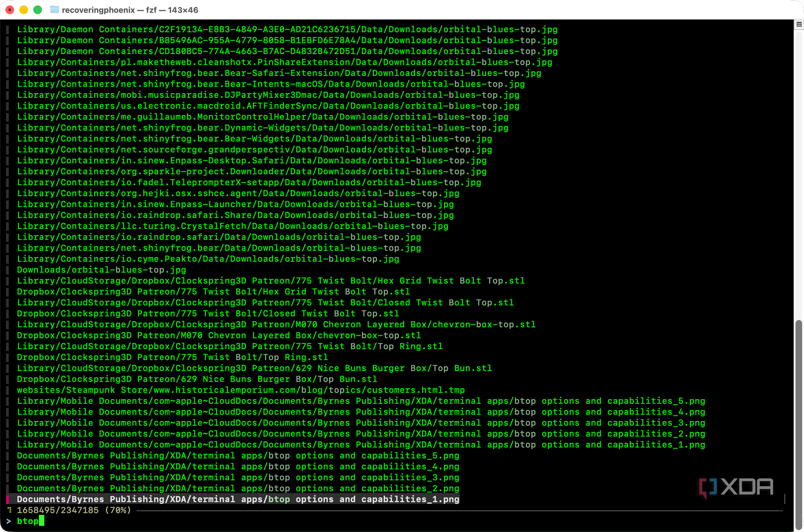Choose the row starting 'Dropbox/' for Closed Twist Bolt Top.stl
This screenshot has height=532, width=804.
tap(208, 313)
